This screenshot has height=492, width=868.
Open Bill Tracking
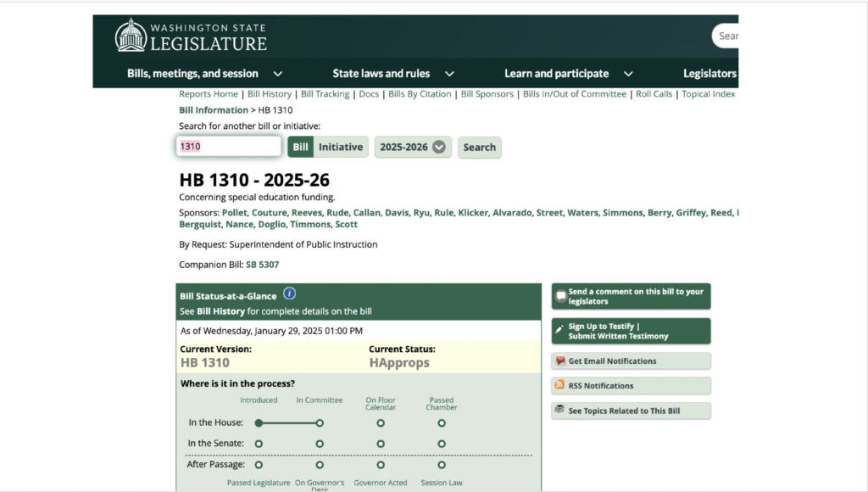[325, 94]
